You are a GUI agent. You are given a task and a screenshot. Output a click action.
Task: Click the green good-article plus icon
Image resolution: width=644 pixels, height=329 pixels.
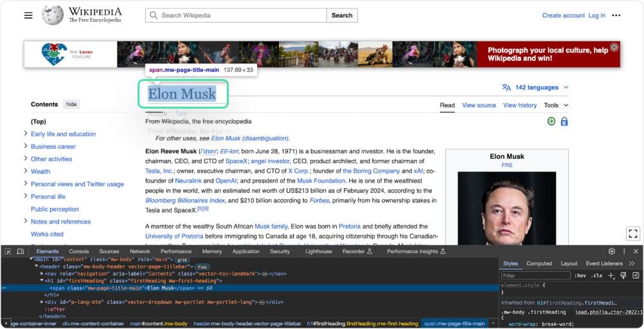[551, 121]
